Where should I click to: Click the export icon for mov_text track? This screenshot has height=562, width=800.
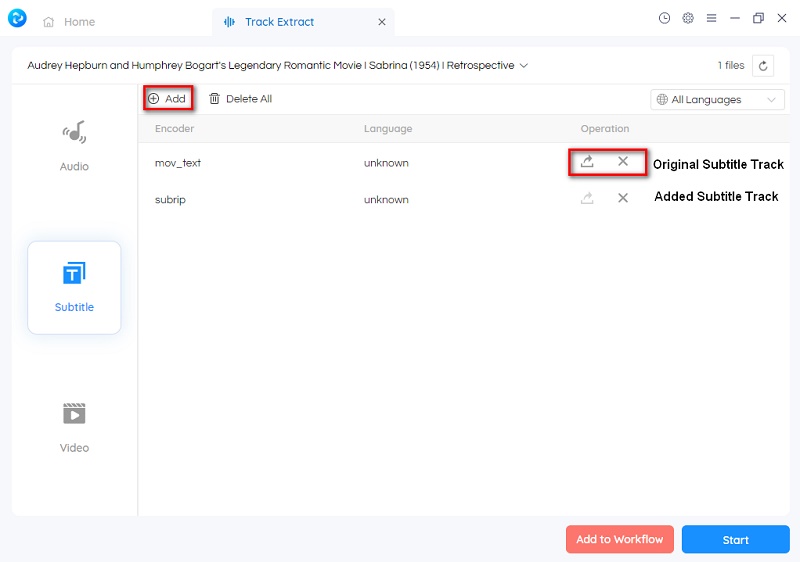click(588, 162)
